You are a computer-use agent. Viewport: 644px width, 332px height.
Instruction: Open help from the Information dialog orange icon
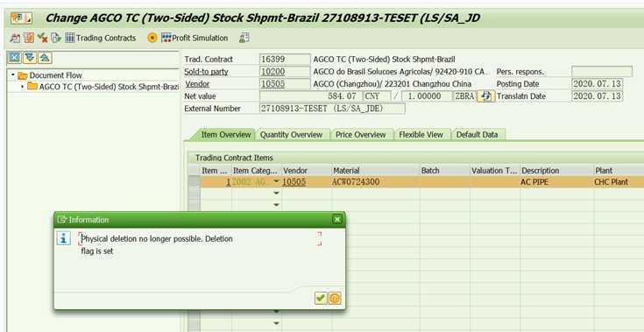click(335, 298)
